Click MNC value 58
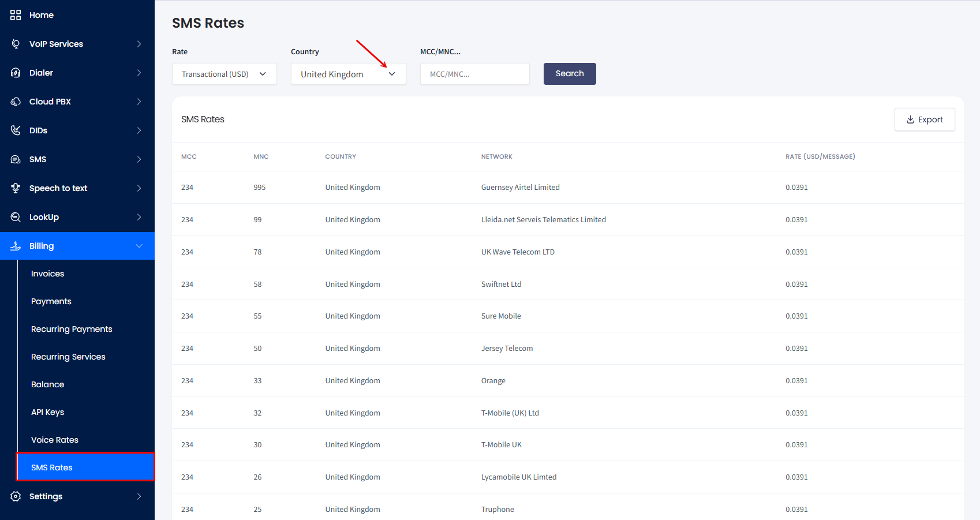 257,285
